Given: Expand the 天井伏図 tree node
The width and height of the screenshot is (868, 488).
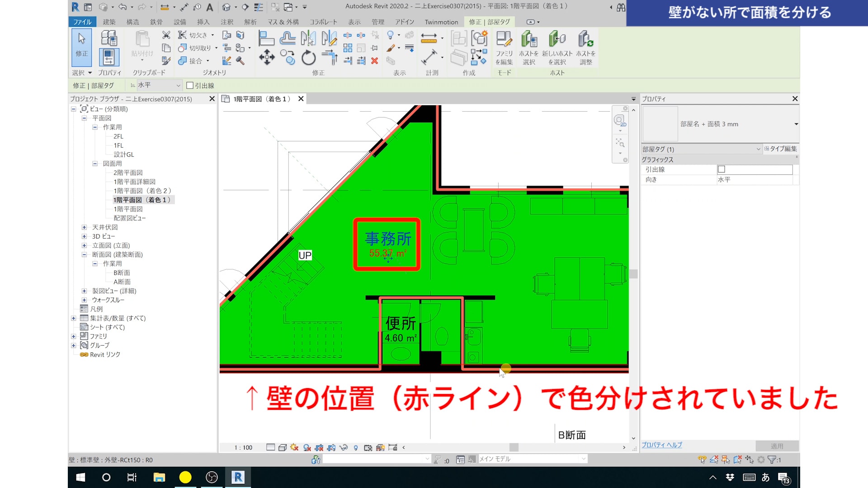Looking at the screenshot, I should [84, 227].
